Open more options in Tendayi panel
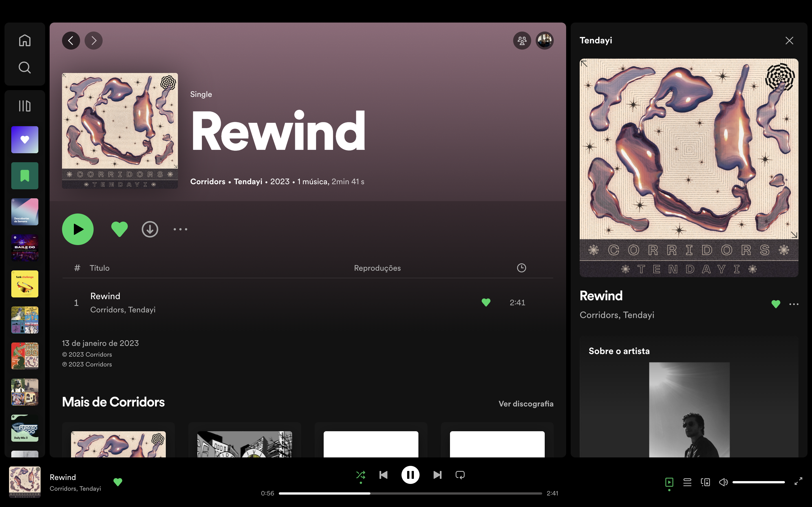 (x=794, y=304)
